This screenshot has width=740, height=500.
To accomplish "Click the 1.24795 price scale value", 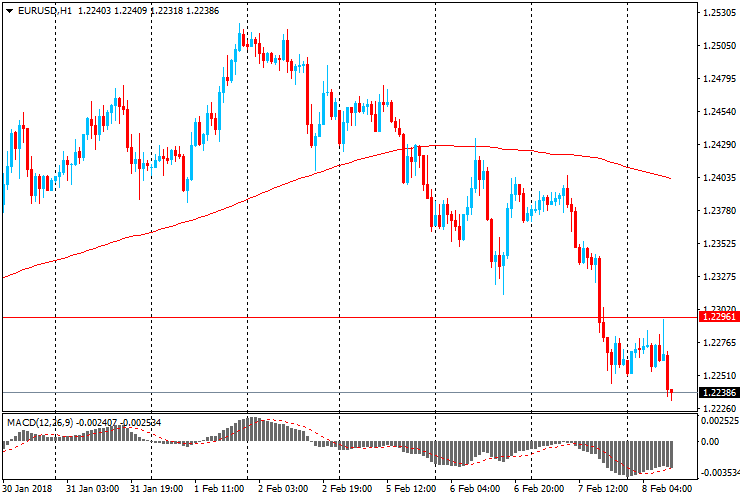I will coord(719,79).
